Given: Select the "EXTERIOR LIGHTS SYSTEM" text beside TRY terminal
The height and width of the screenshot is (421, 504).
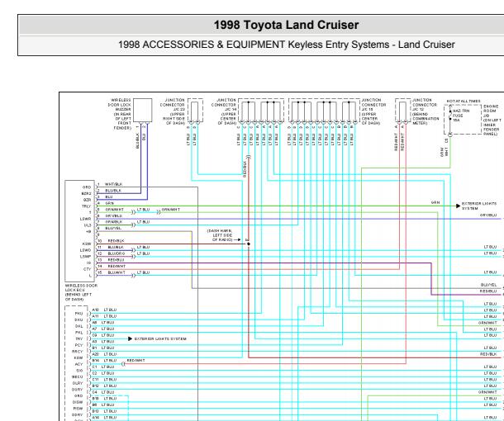Looking at the screenshot, I should coord(160,338).
